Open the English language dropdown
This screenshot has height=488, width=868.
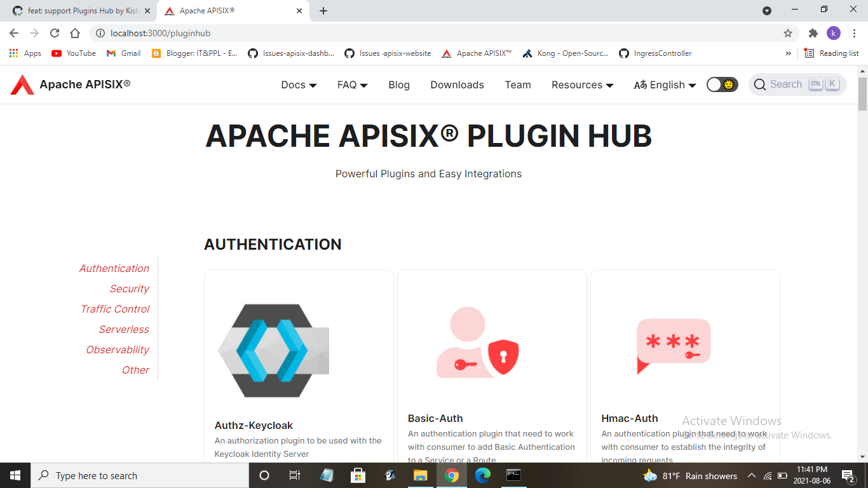(x=665, y=85)
